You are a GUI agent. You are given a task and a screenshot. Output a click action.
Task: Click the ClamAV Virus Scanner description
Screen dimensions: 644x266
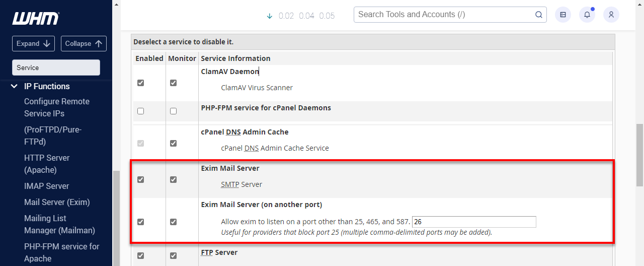257,88
